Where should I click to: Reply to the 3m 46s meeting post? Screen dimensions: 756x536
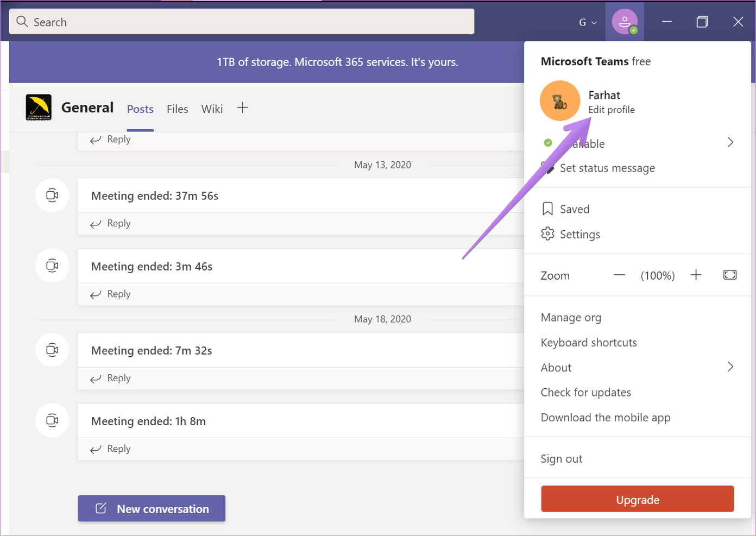tap(111, 294)
